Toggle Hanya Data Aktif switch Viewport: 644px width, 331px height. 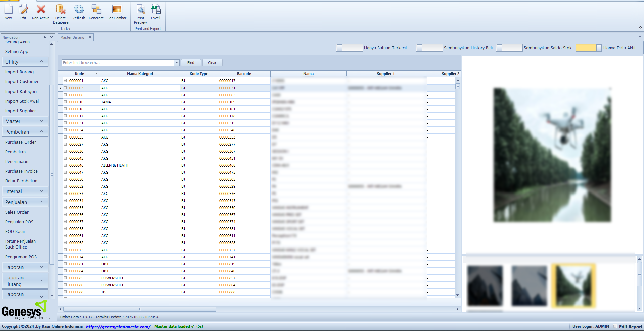[x=589, y=48]
